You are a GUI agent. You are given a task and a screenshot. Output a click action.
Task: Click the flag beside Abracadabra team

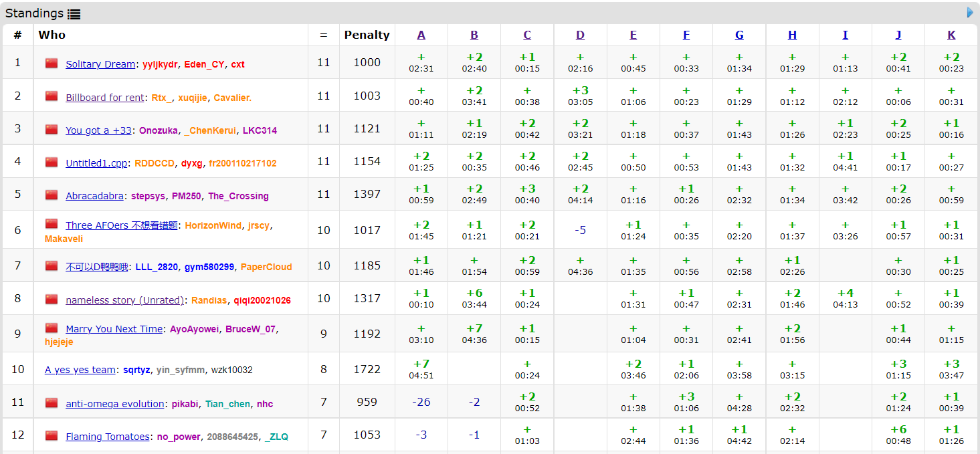pyautogui.click(x=52, y=195)
